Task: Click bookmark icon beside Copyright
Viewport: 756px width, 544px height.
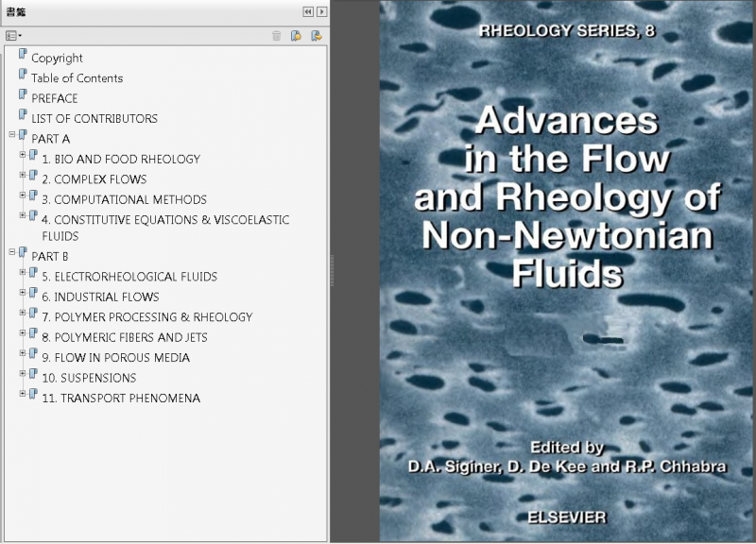Action: (x=23, y=54)
